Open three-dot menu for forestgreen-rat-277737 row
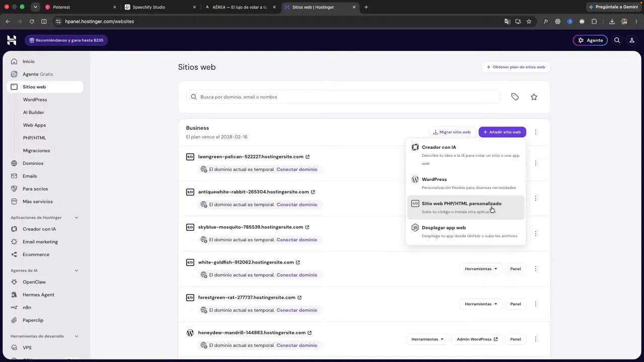644x362 pixels. pos(535,304)
